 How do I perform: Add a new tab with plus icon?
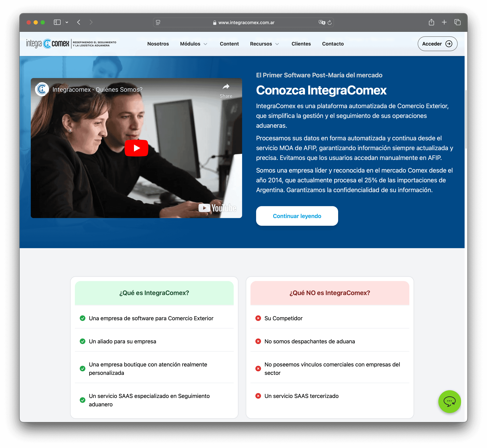tap(444, 22)
